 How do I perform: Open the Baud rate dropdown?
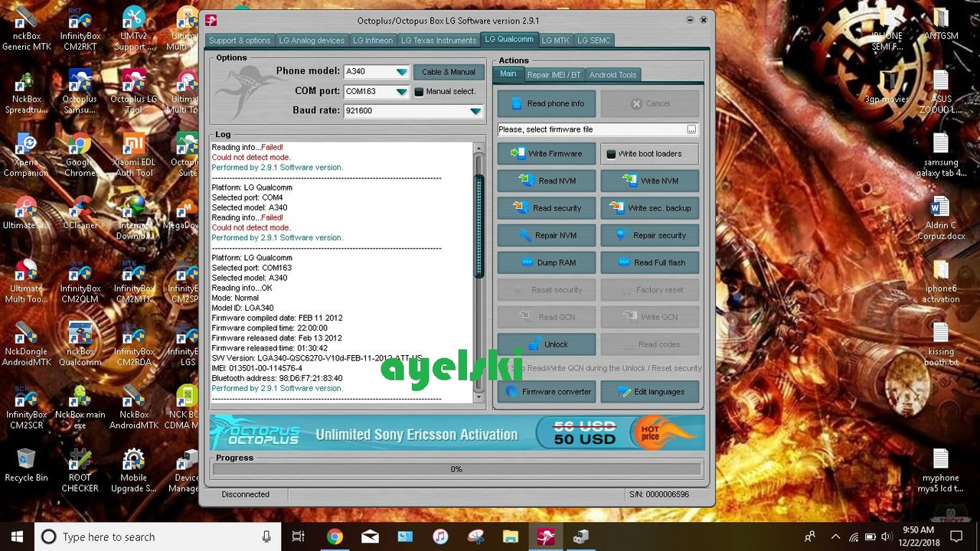click(475, 111)
